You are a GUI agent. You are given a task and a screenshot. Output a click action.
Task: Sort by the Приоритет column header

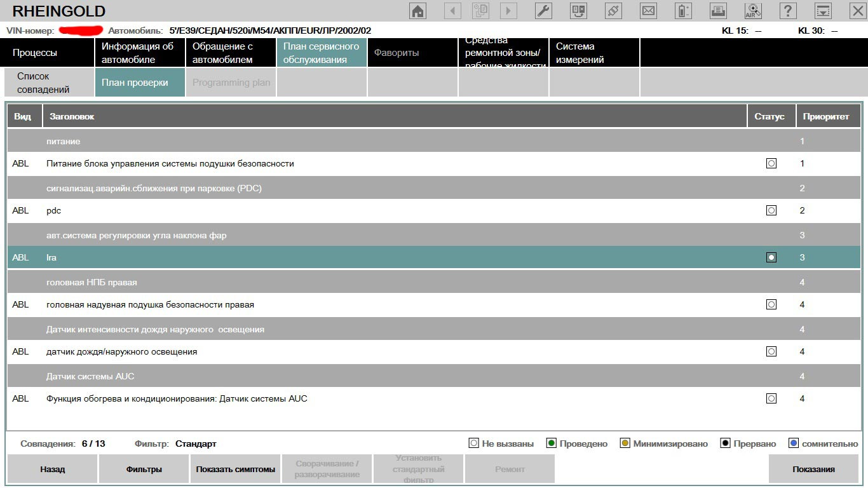click(828, 116)
